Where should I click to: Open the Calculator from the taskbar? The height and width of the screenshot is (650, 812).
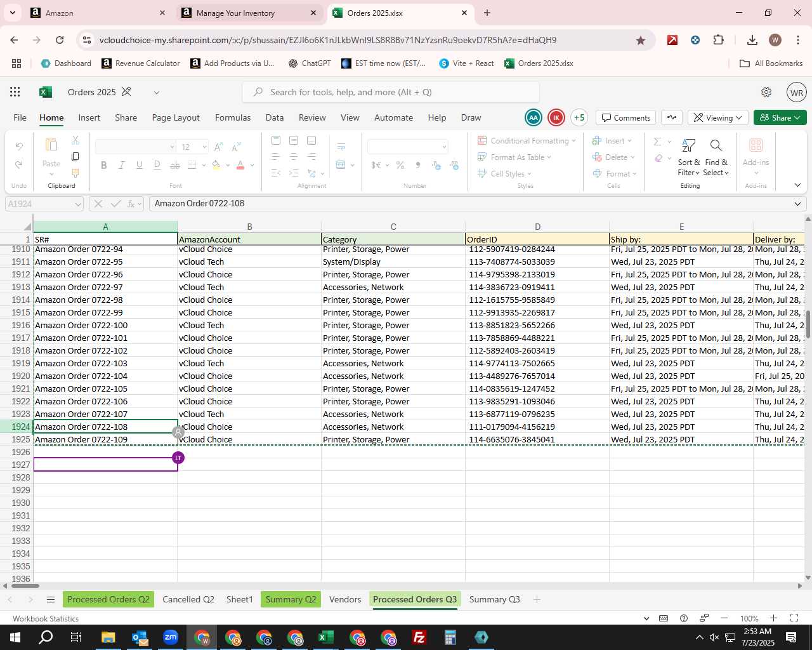pos(450,637)
